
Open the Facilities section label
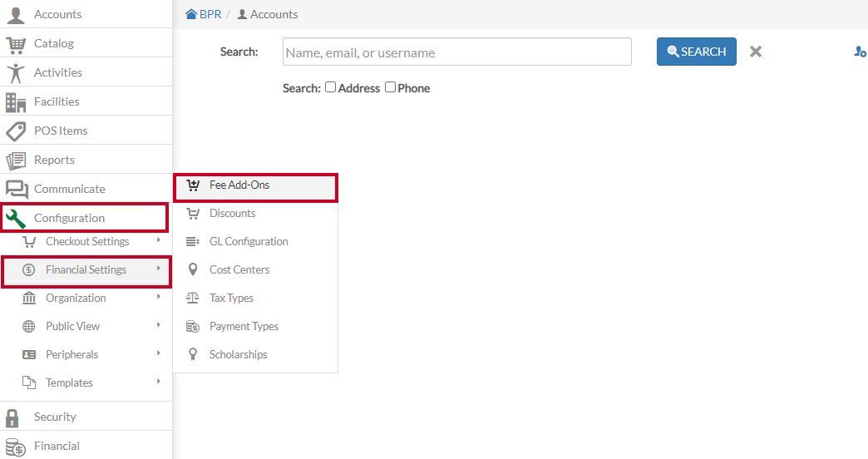coord(57,102)
